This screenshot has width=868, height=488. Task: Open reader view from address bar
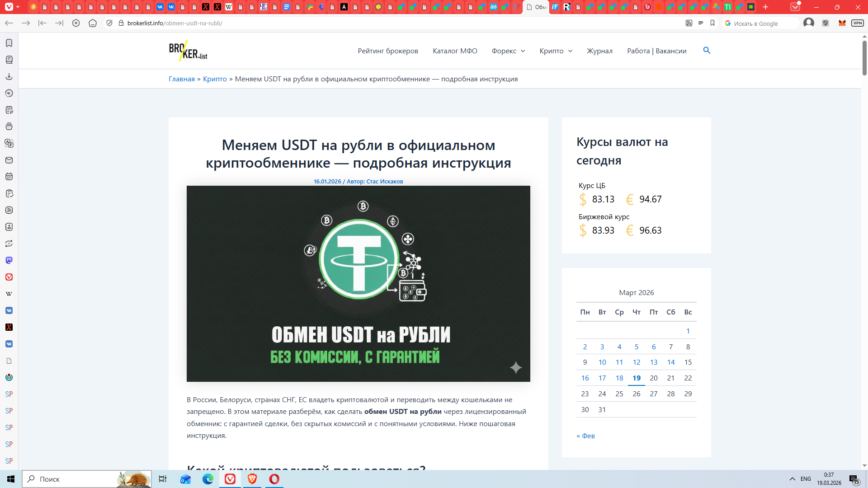coord(700,23)
